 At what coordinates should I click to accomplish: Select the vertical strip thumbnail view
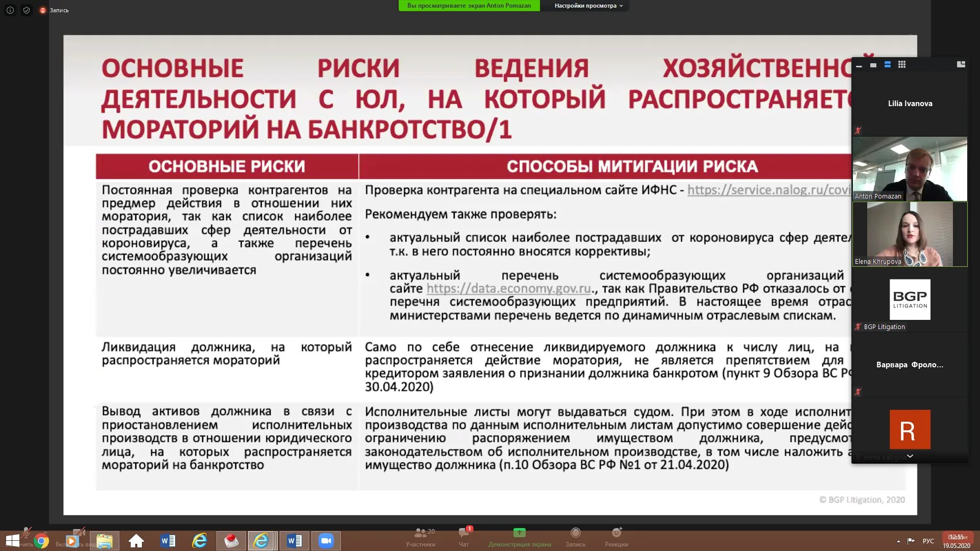pyautogui.click(x=888, y=65)
